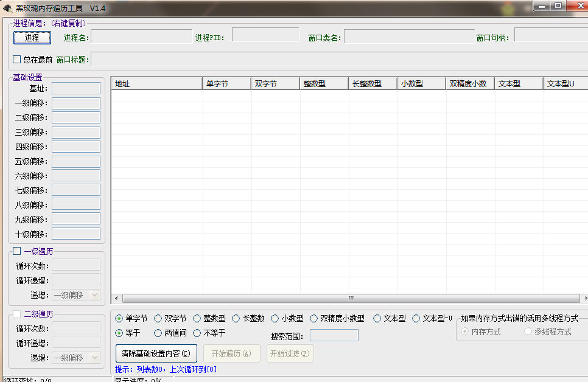Click the 十级偏移 input field
The image size is (588, 382).
pyautogui.click(x=76, y=234)
